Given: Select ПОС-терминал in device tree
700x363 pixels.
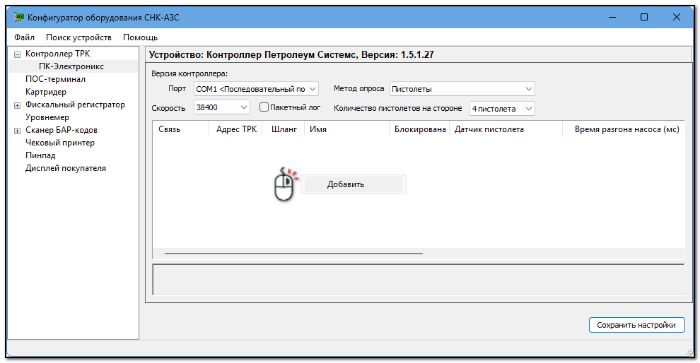Looking at the screenshot, I should point(55,79).
